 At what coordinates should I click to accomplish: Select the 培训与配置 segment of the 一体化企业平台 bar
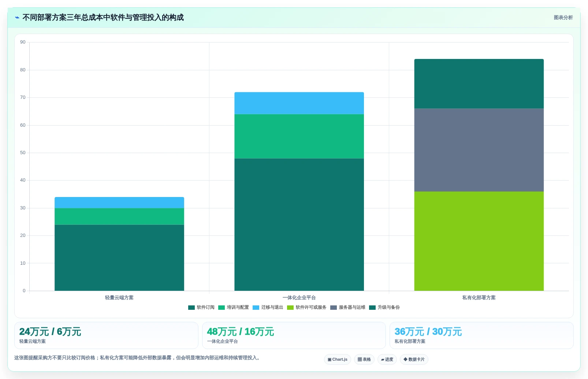[x=299, y=136]
